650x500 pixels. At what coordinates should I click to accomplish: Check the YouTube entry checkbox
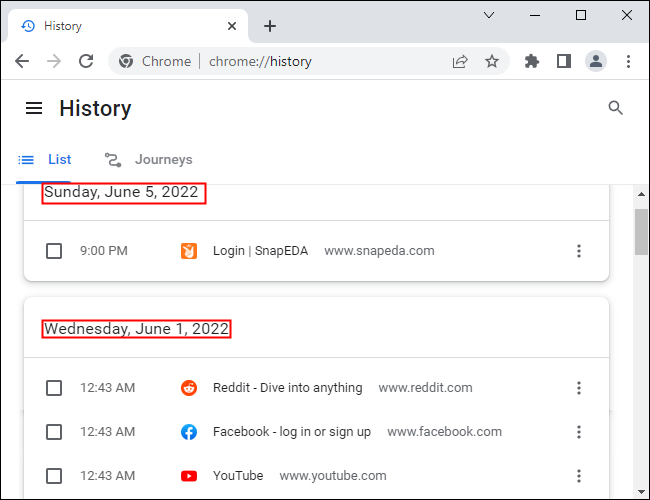pos(54,476)
